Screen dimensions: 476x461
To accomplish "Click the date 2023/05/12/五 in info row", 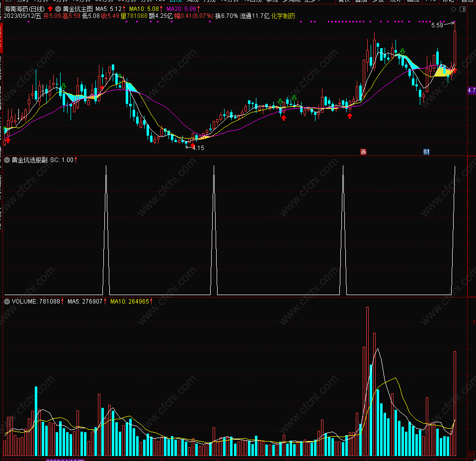I will pyautogui.click(x=22, y=16).
